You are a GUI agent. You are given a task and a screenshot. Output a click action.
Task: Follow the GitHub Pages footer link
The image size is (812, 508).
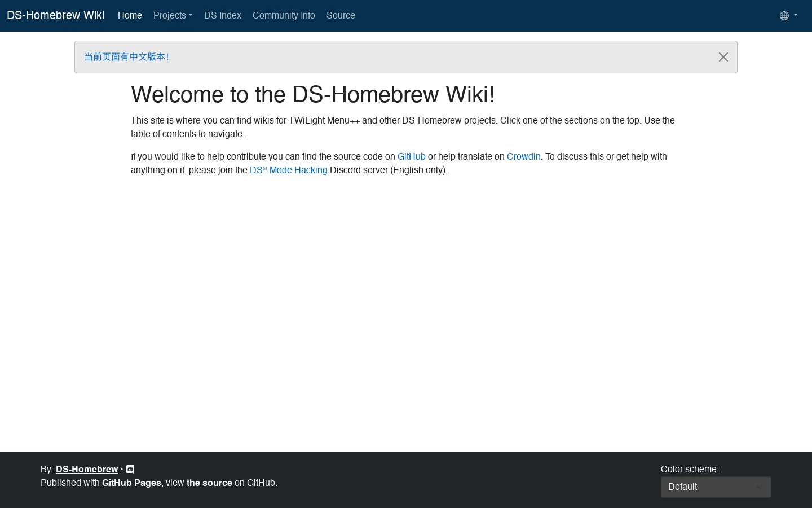coord(131,483)
